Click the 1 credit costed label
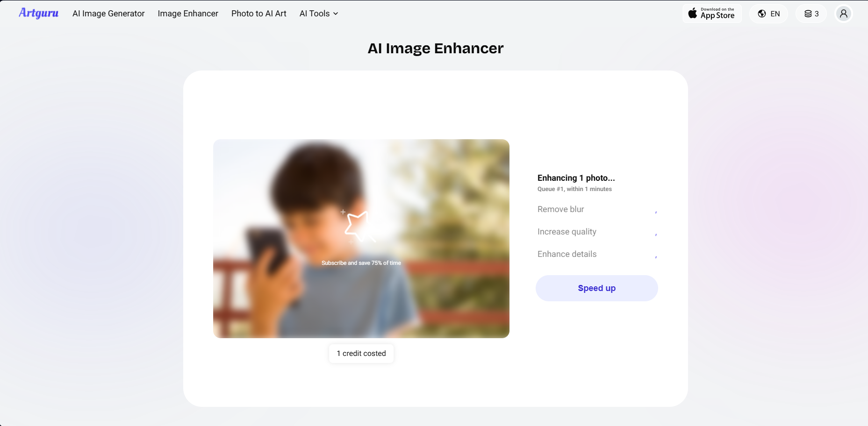The width and height of the screenshot is (868, 426). point(361,353)
